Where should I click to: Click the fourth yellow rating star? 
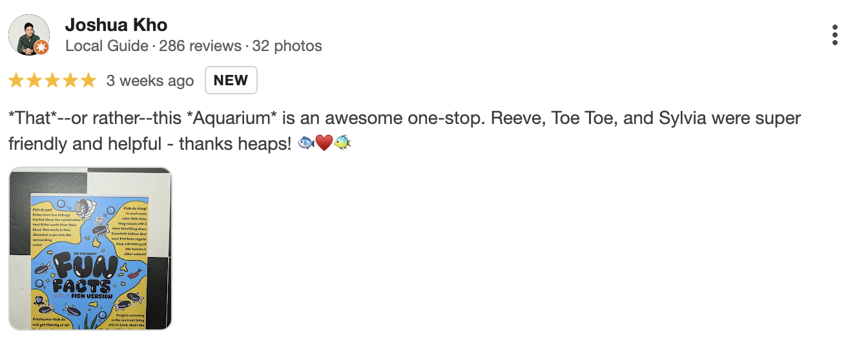70,80
